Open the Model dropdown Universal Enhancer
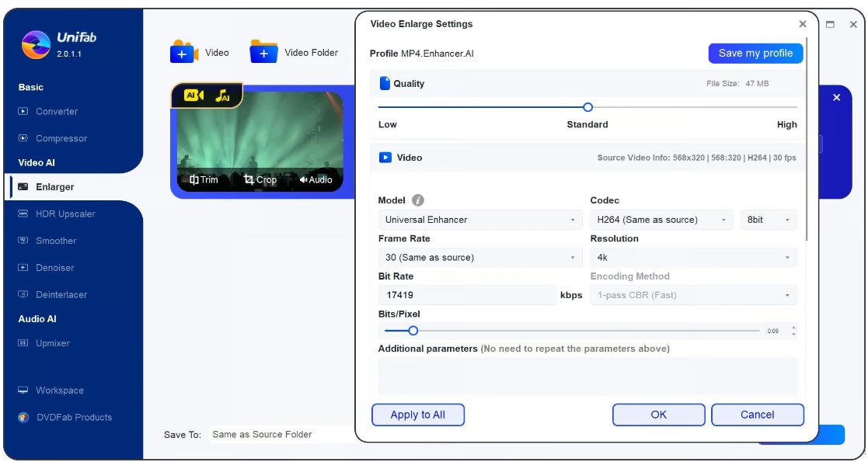 [x=480, y=220]
